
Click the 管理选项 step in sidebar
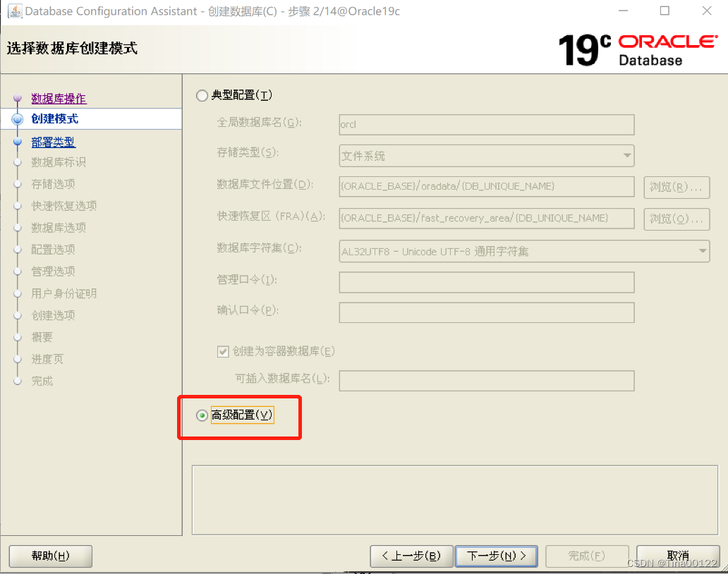53,271
